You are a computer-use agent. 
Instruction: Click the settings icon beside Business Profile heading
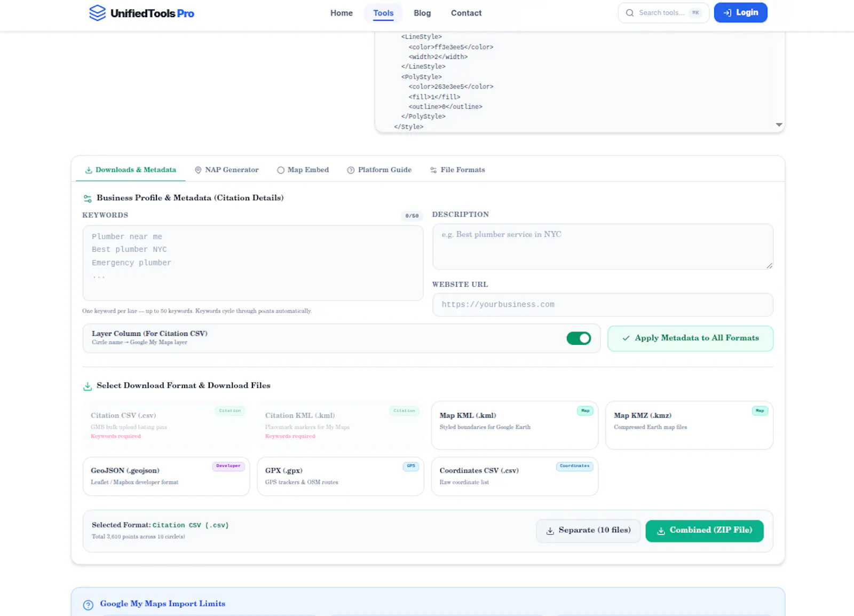(88, 199)
